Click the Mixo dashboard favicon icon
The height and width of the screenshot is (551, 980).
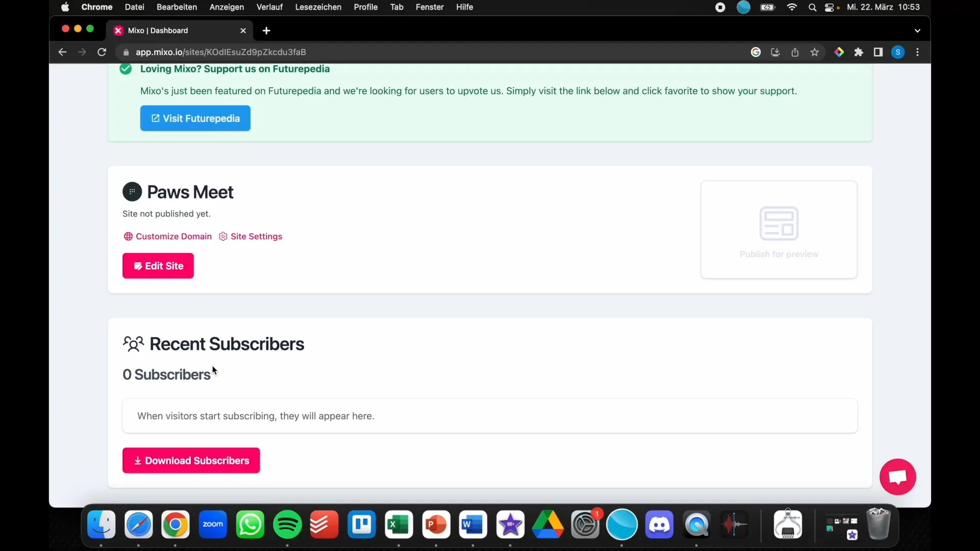pos(118,30)
